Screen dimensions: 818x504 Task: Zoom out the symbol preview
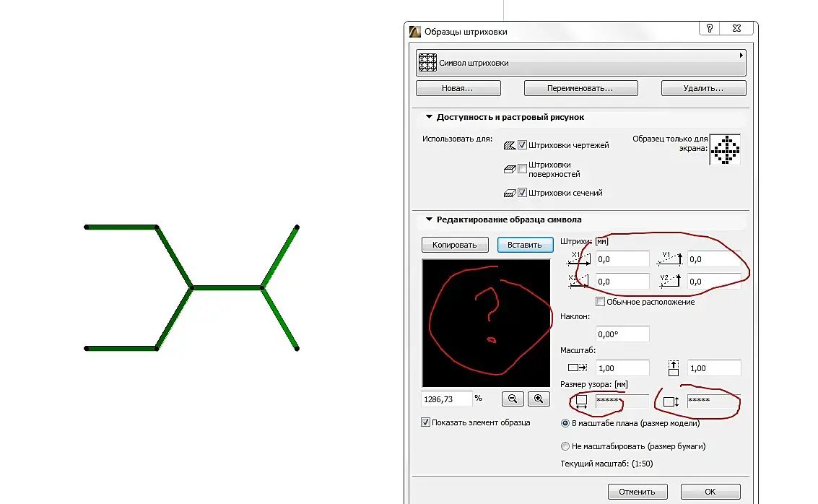pos(513,399)
